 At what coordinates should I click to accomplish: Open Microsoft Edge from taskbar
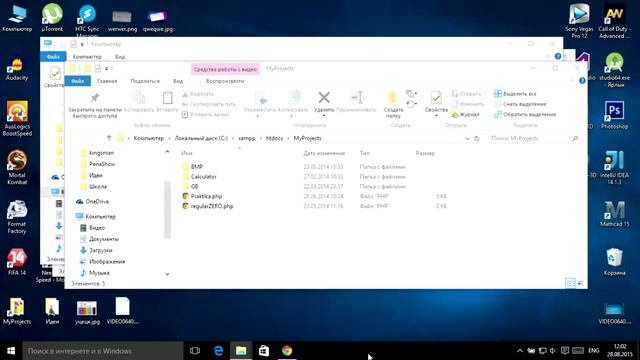pyautogui.click(x=218, y=351)
